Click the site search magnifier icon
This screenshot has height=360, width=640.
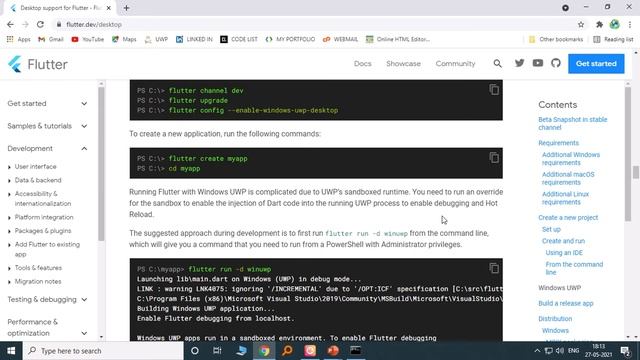pyautogui.click(x=498, y=63)
